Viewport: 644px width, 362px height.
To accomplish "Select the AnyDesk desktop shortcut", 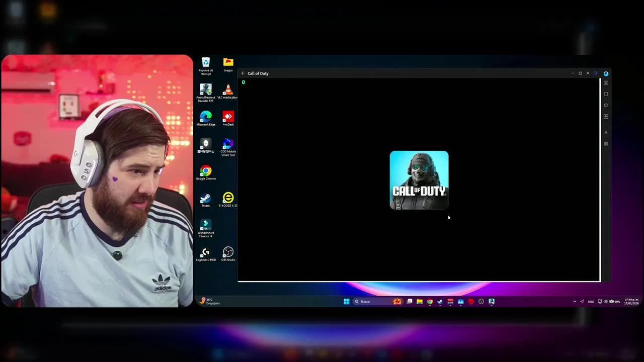I will point(228,119).
